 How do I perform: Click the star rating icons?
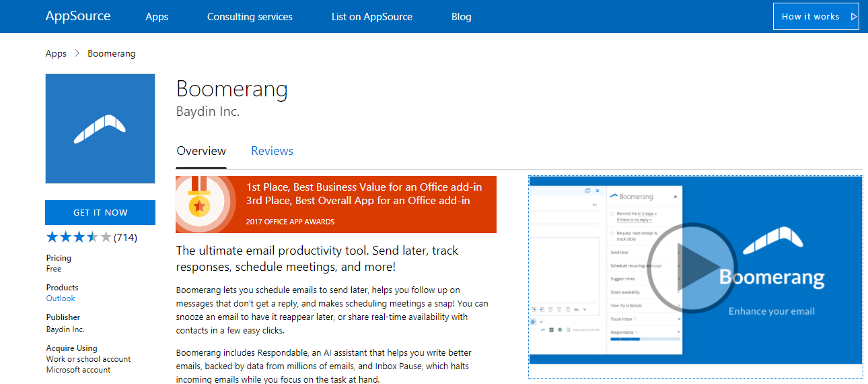click(x=78, y=237)
